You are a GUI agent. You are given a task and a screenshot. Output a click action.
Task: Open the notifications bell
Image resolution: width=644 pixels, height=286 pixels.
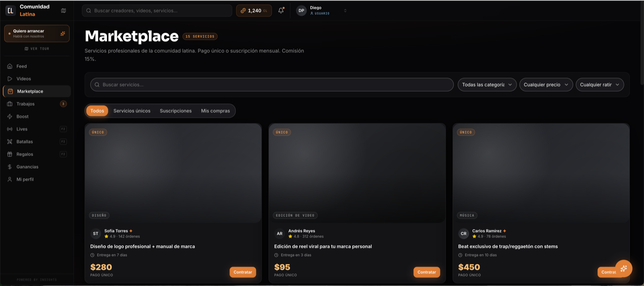point(281,10)
